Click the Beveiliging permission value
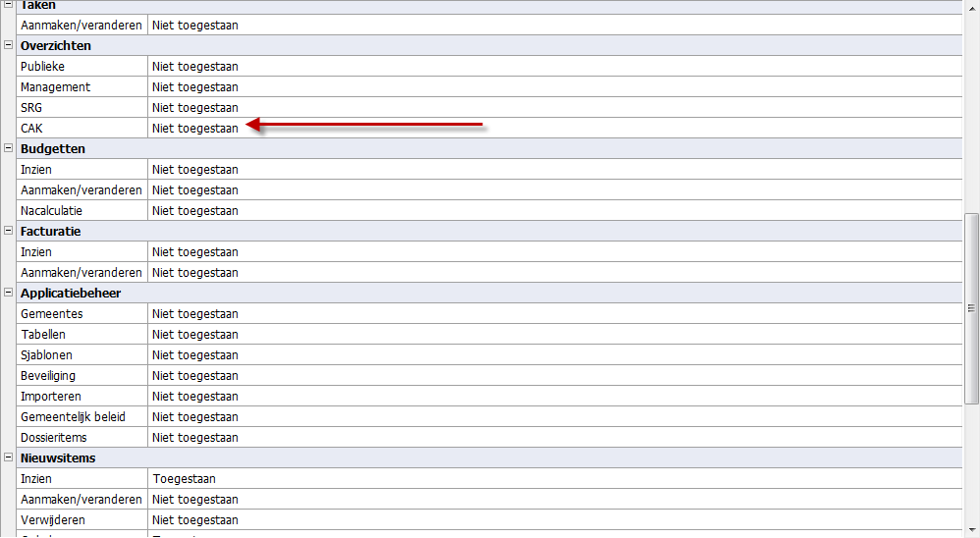 pos(194,376)
